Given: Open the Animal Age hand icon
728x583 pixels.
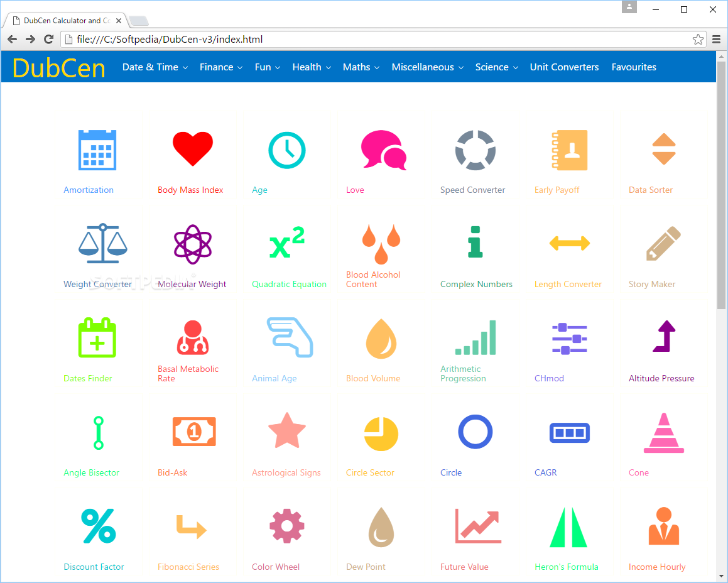Looking at the screenshot, I should pos(290,338).
